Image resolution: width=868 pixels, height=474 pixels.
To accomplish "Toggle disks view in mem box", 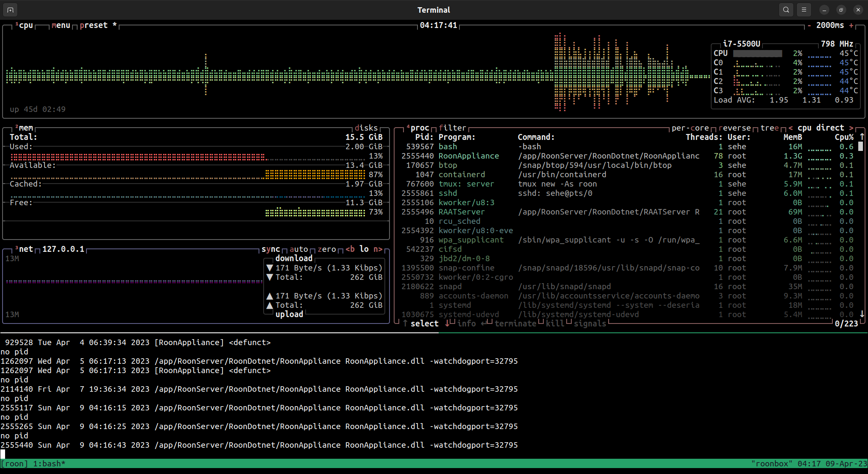I will [x=366, y=128].
